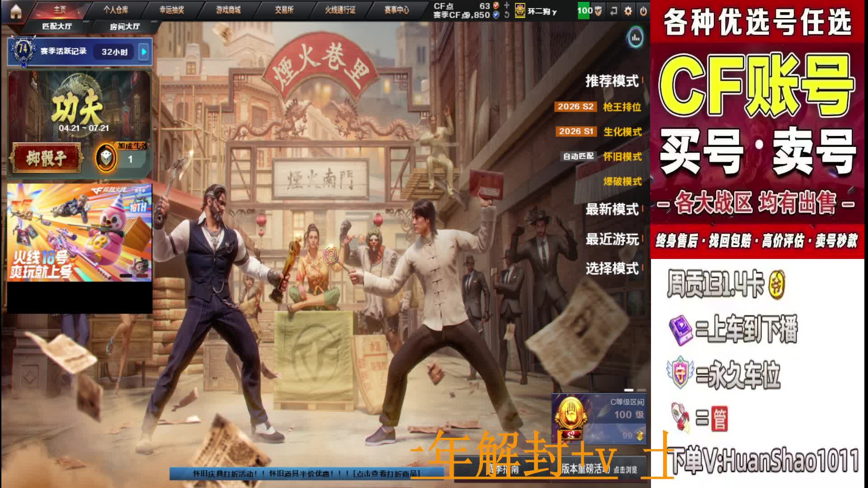The image size is (868, 488).
Task: Click the dice coin icon showing 1
Action: 106,158
